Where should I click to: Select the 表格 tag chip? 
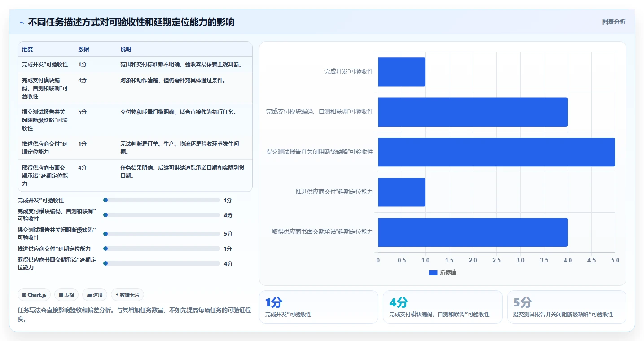pyautogui.click(x=66, y=295)
